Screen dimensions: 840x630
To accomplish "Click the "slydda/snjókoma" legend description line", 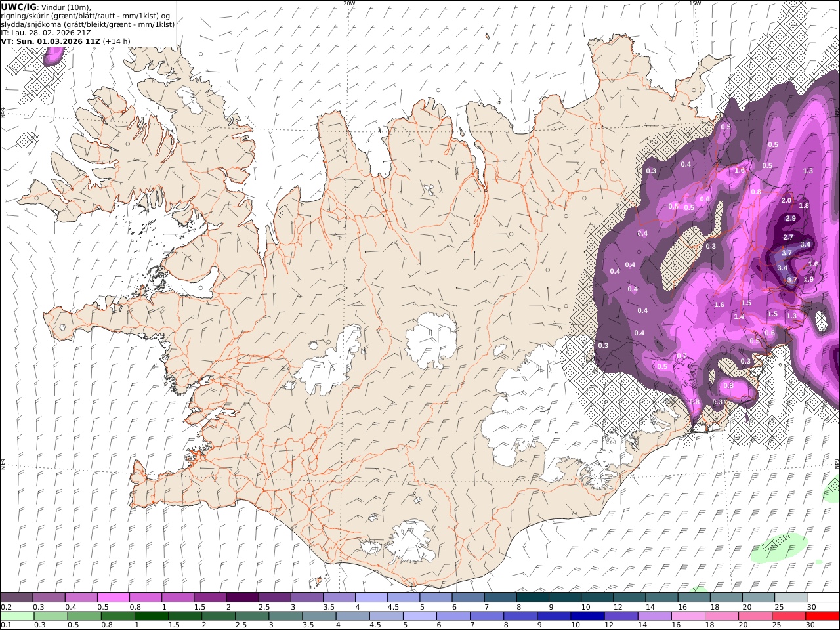I will [87, 24].
